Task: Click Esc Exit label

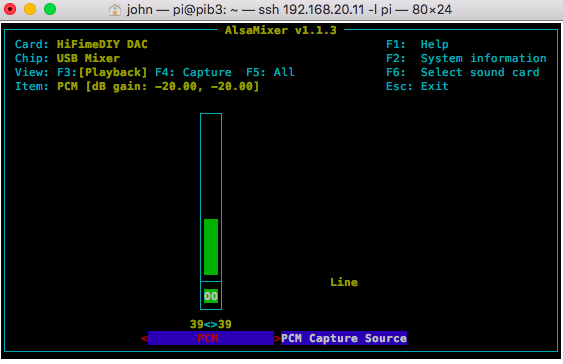Action: [417, 87]
